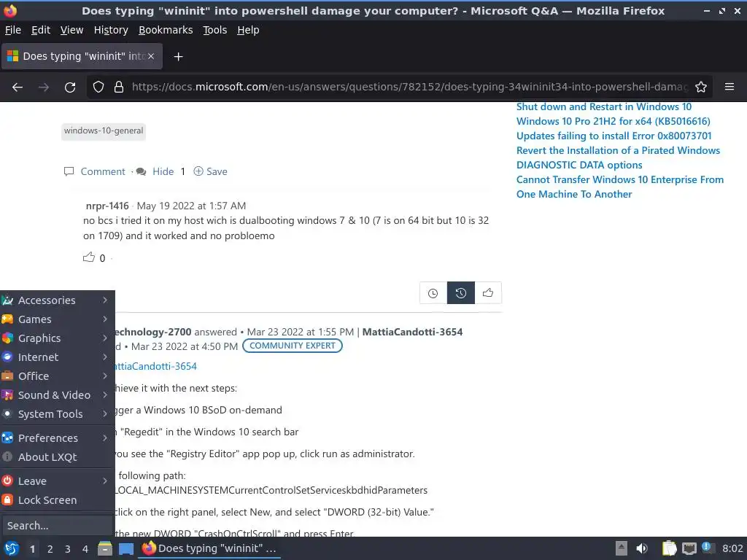Select the Firefox window taskbar button
Screen dimensions: 747x560
[209, 548]
